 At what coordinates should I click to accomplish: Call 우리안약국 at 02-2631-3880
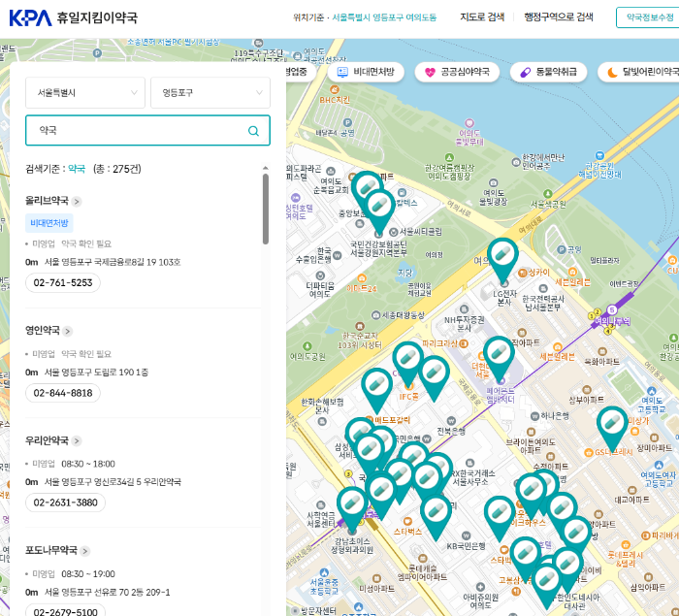point(65,503)
